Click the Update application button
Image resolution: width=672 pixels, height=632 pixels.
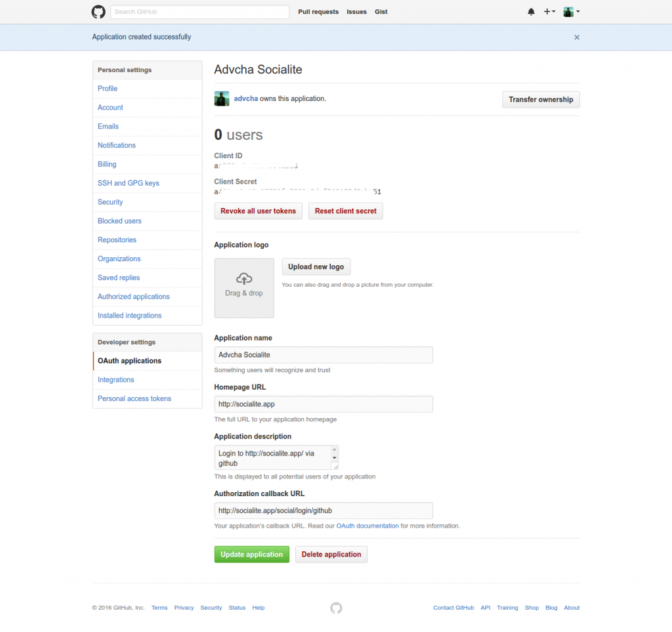pos(251,554)
